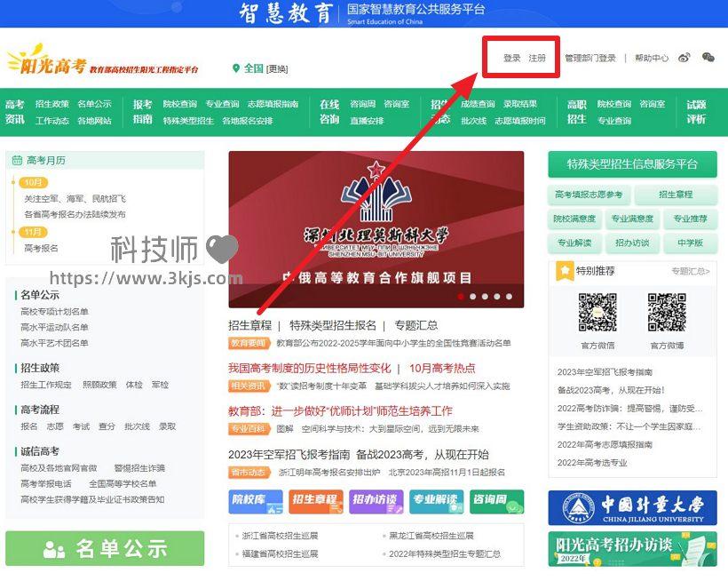Open 管理部门登录
728x581 pixels.
(590, 58)
